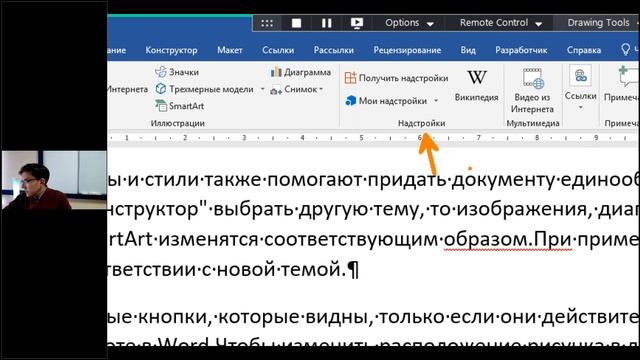Click the word помогают in document

pyautogui.click(x=315, y=180)
